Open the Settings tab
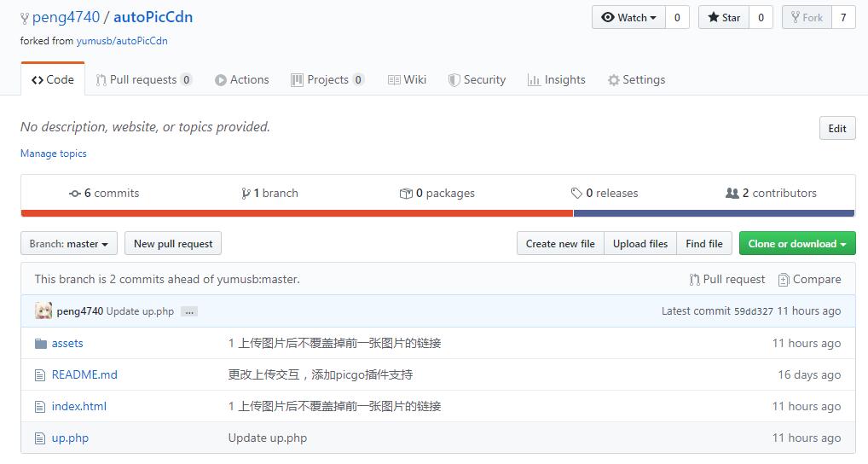The image size is (868, 464). click(636, 79)
